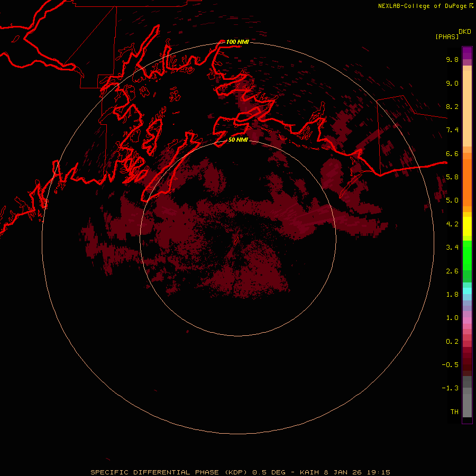The width and height of the screenshot is (476, 476).
Task: Pick the gray segment at color bar bottom
Action: click(467, 405)
